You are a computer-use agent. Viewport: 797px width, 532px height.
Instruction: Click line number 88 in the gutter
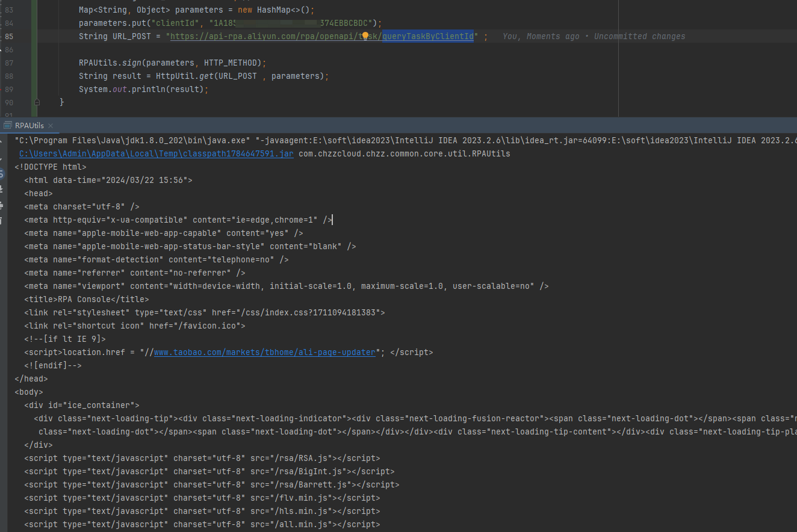click(x=8, y=76)
